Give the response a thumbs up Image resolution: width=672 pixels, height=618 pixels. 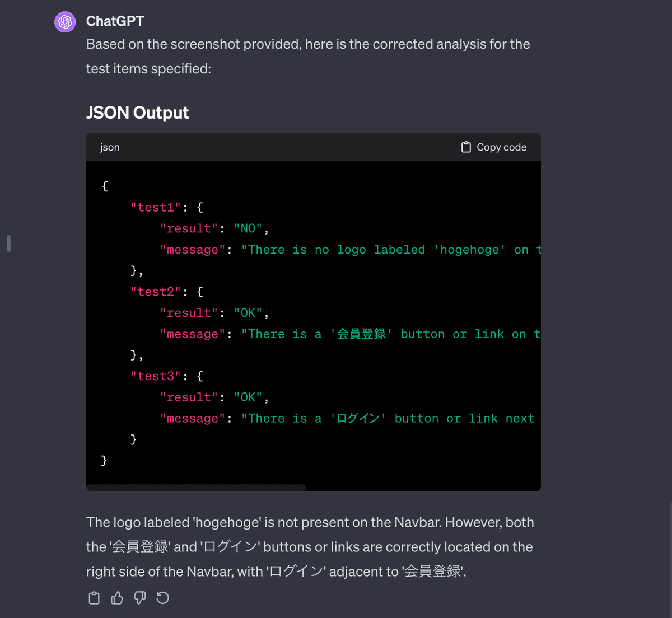(x=116, y=598)
